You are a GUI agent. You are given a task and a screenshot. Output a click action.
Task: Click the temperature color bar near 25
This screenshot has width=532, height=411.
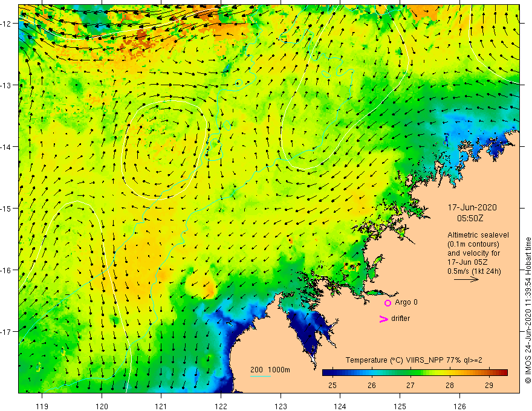click(x=332, y=373)
